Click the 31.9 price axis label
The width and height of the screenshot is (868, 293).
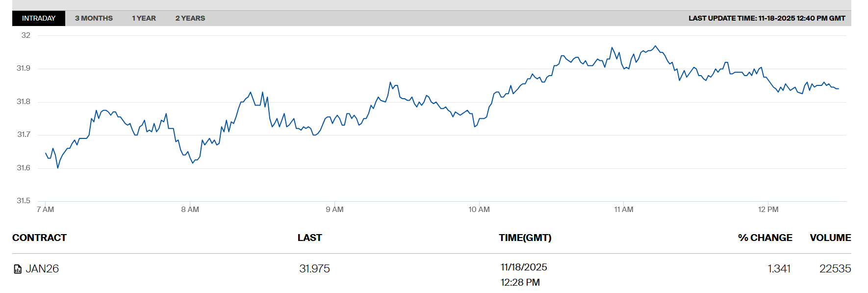(x=24, y=68)
